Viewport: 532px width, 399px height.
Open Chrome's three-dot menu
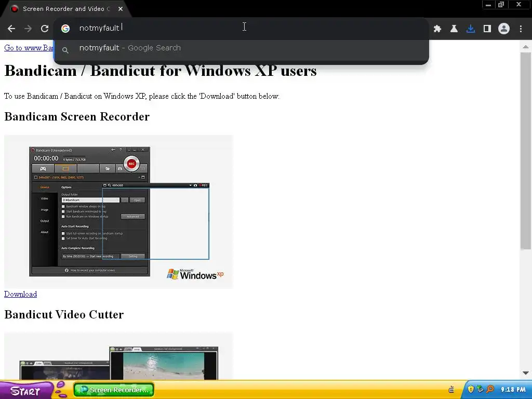521,29
